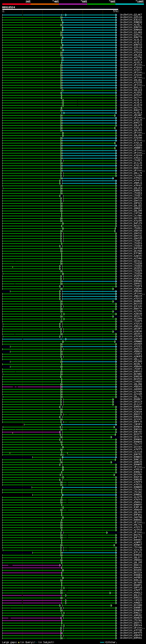Select the UniRef100_Q2LAK6 label
This screenshot has height=644, width=146.
click(131, 32)
